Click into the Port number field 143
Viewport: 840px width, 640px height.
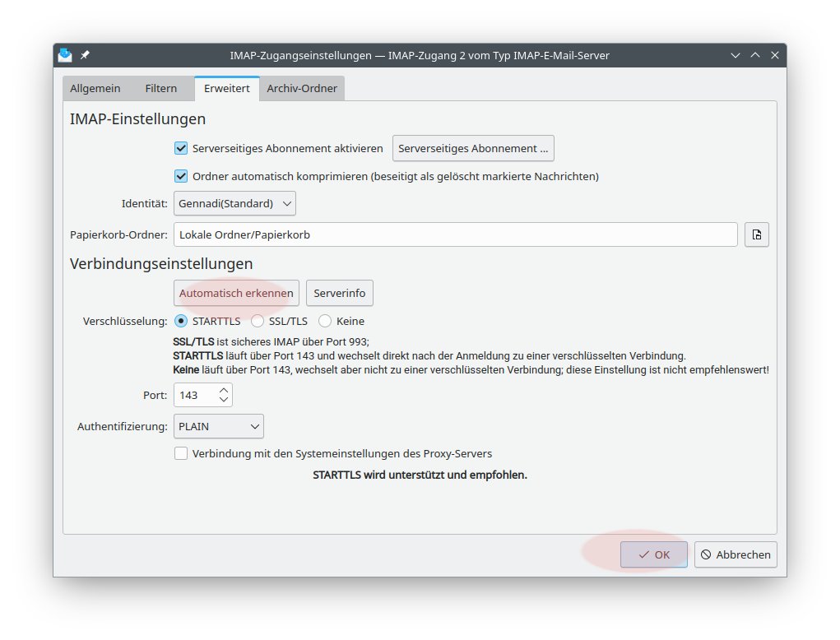click(x=196, y=395)
